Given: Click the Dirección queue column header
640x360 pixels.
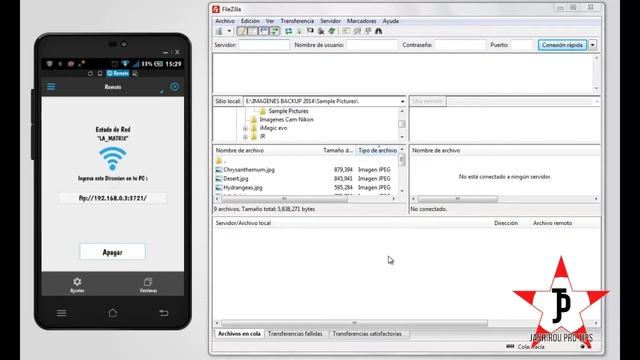Looking at the screenshot, I should pos(506,223).
